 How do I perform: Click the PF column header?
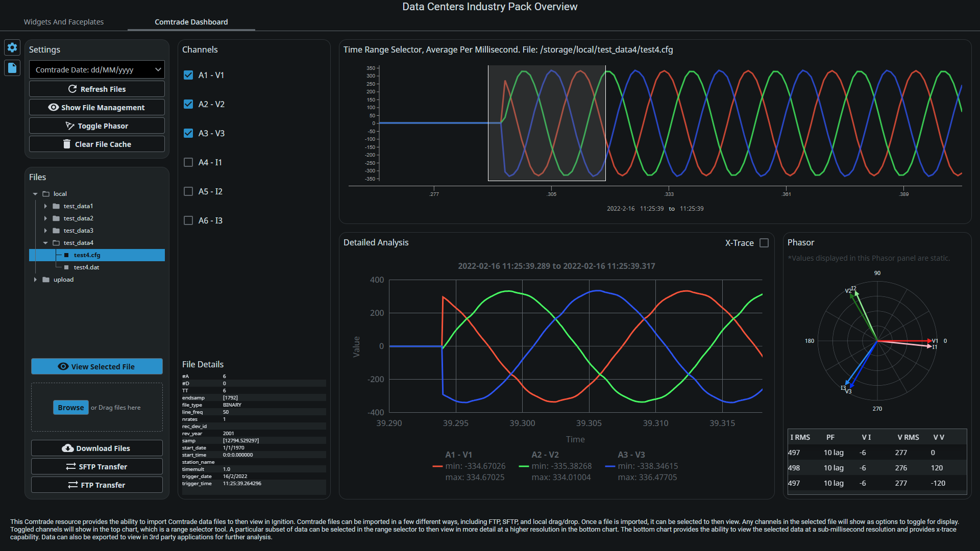(x=830, y=437)
